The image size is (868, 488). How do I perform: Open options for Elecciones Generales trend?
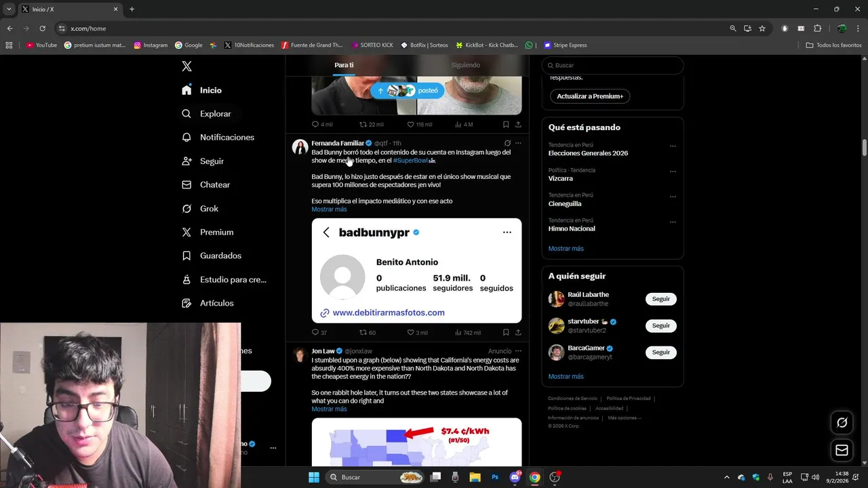pos(673,146)
